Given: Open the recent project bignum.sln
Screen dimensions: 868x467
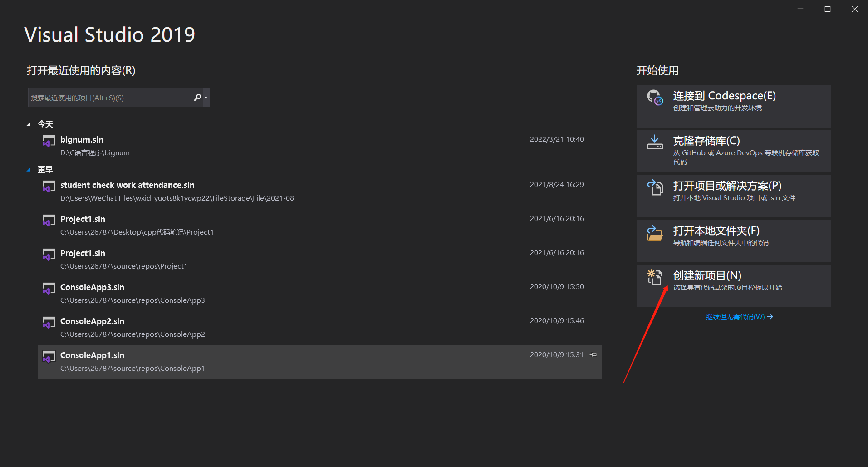Looking at the screenshot, I should pyautogui.click(x=82, y=139).
